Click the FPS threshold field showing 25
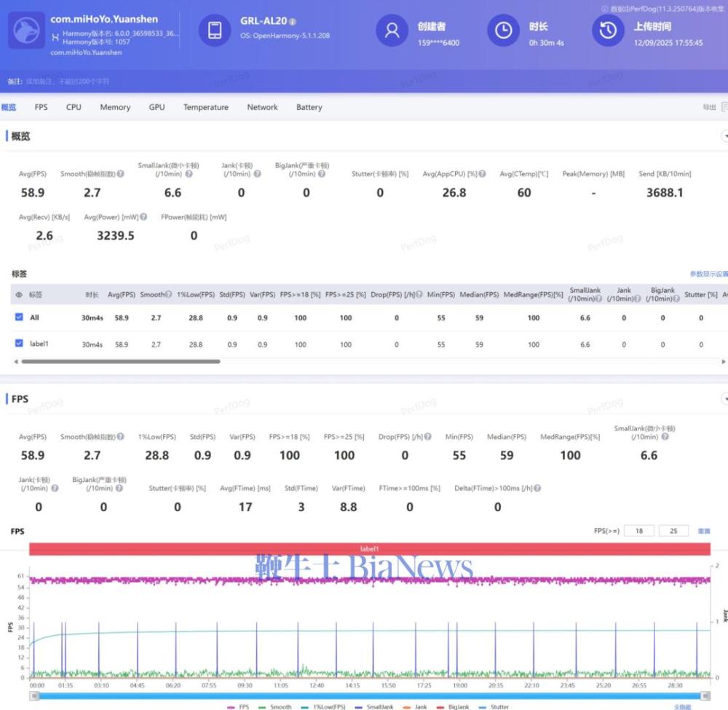 tap(673, 531)
